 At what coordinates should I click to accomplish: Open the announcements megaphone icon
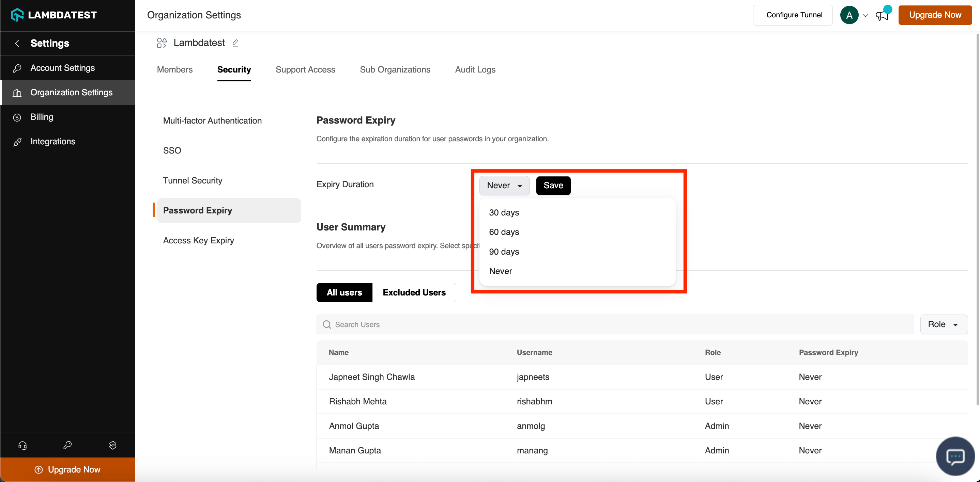(x=882, y=16)
